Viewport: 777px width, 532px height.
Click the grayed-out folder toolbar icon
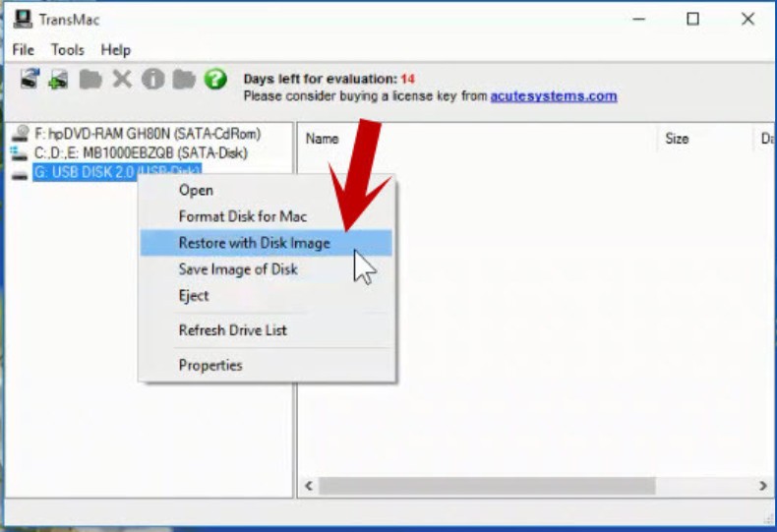click(90, 80)
